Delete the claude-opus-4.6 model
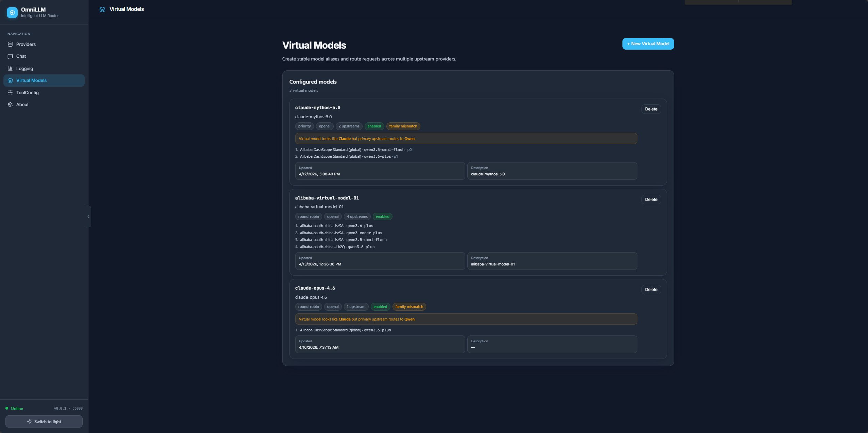The height and width of the screenshot is (433, 868). (x=651, y=290)
